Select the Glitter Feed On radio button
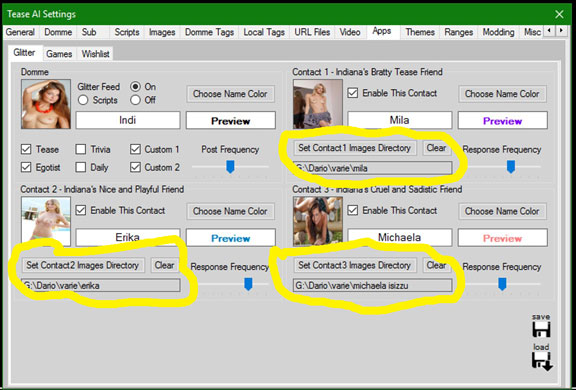This screenshot has width=576, height=390. pos(136,87)
